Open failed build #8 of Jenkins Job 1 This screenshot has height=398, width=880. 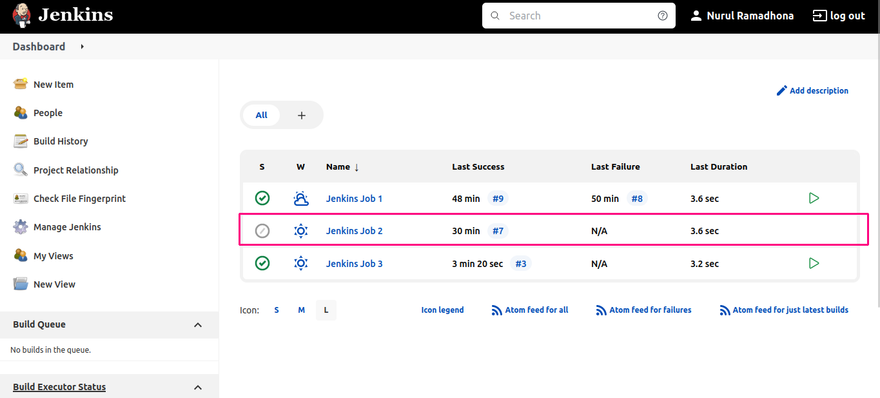(636, 198)
